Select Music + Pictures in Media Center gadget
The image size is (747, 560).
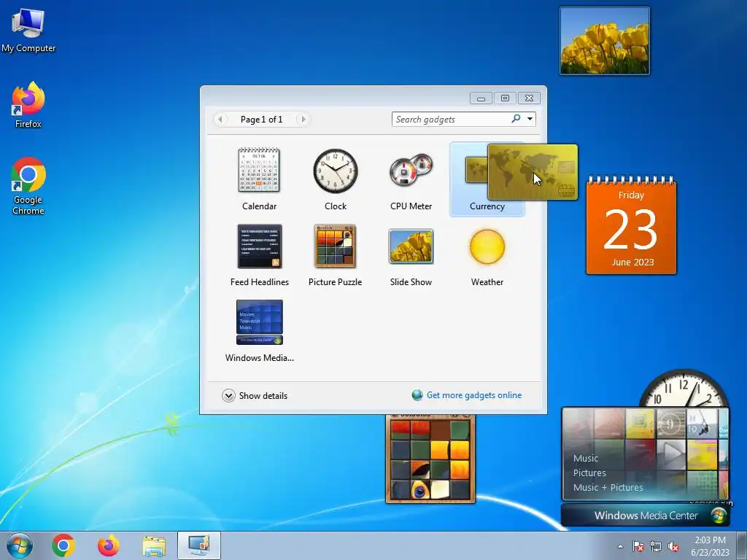point(608,488)
